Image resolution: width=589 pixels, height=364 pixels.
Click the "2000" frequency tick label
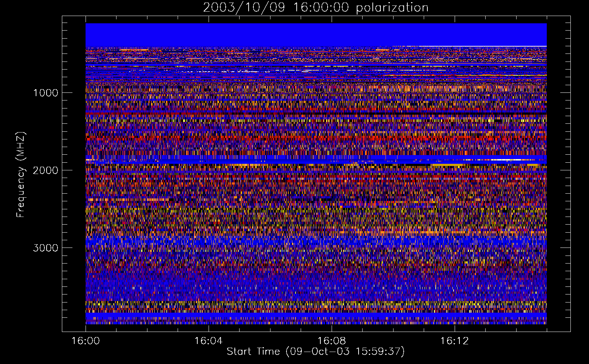46,170
